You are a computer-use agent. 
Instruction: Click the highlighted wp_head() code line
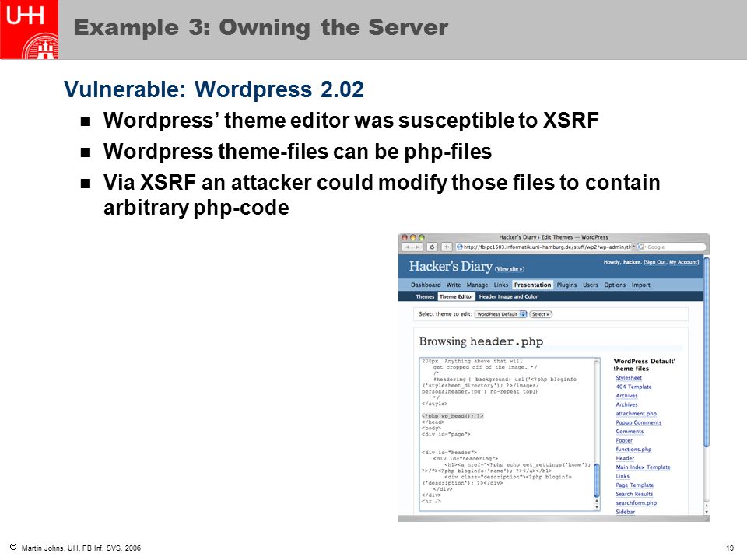pyautogui.click(x=453, y=416)
